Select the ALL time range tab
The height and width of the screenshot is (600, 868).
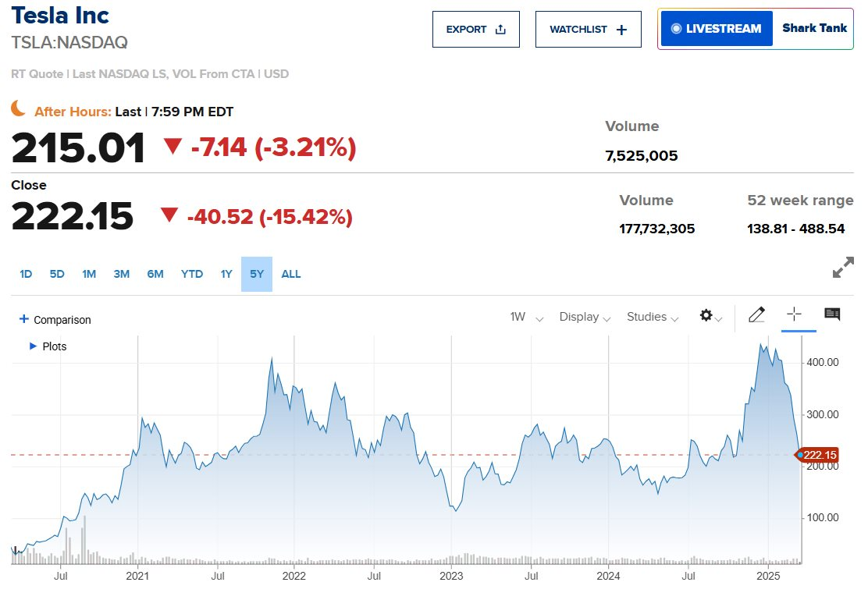point(290,274)
